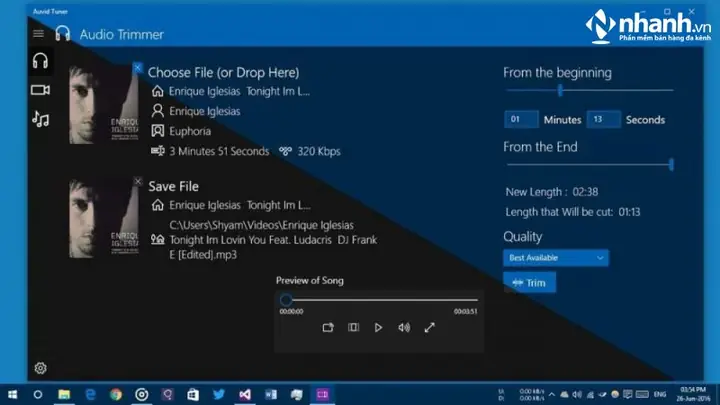Click the Choose File album art thumbnail
The height and width of the screenshot is (405, 720).
[104, 105]
